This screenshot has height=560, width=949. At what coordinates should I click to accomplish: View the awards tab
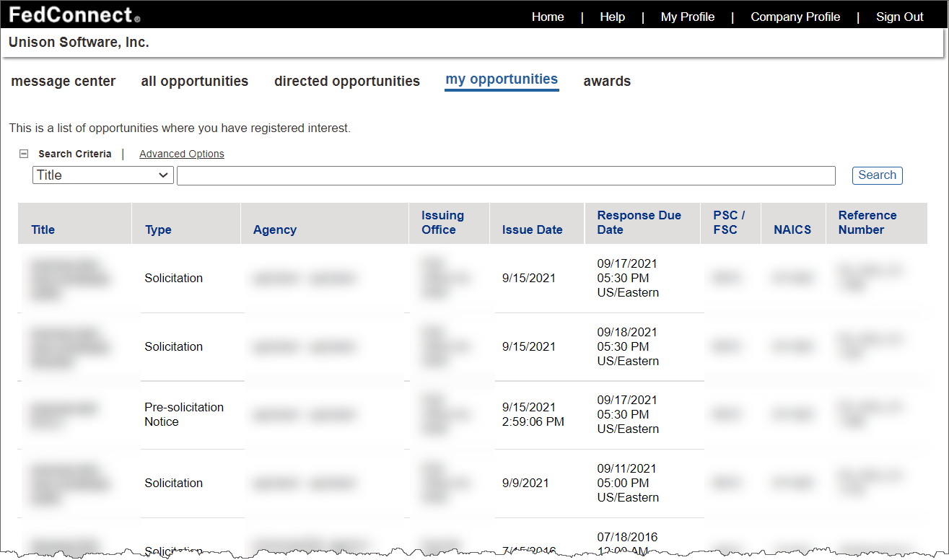click(x=607, y=82)
